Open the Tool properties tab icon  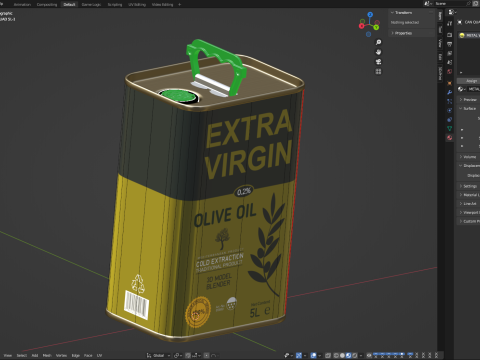450,23
